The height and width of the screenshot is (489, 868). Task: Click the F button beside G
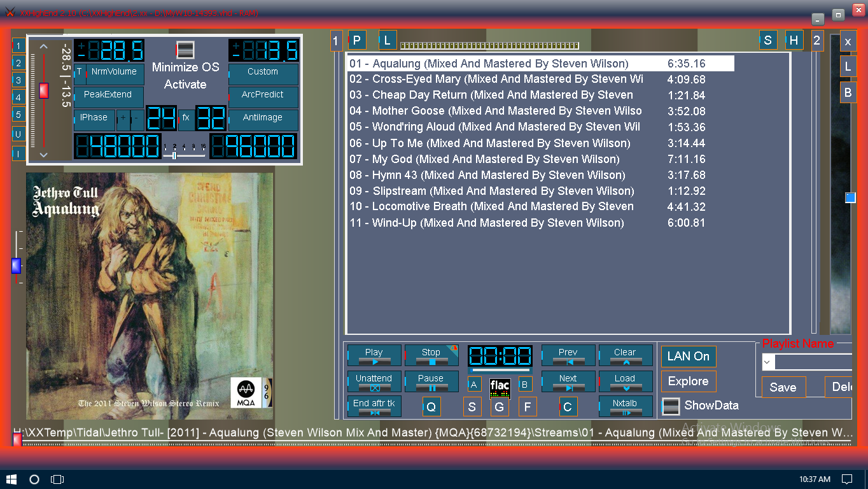[528, 407]
